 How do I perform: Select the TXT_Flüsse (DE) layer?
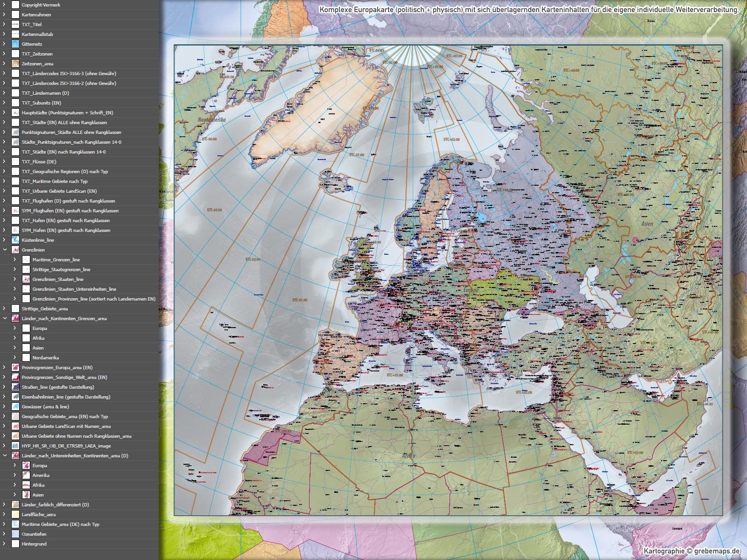pos(39,161)
